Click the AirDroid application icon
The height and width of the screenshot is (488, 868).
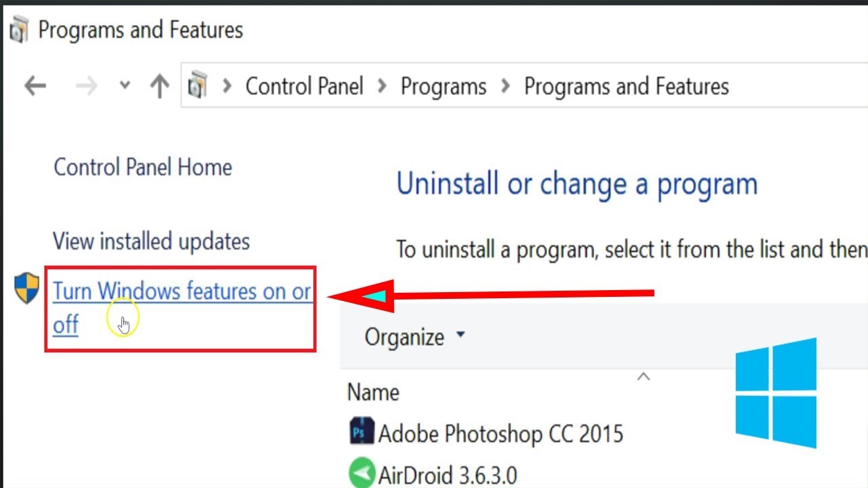click(361, 472)
